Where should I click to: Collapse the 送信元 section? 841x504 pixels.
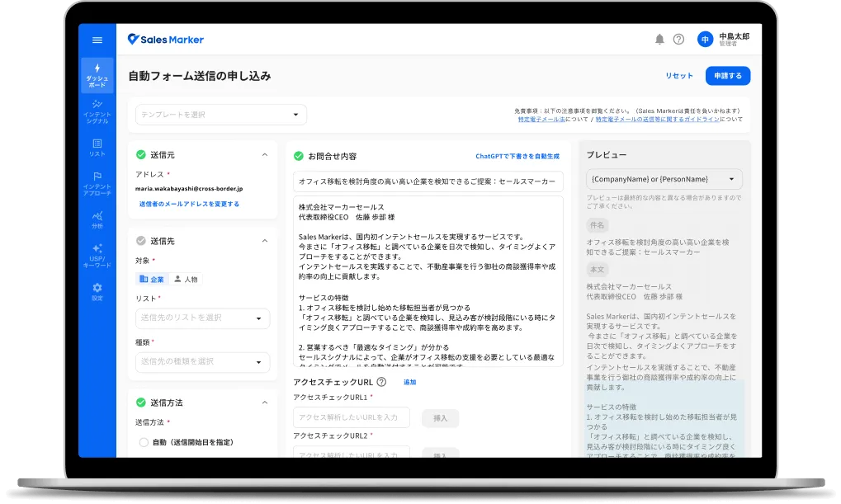pos(265,155)
